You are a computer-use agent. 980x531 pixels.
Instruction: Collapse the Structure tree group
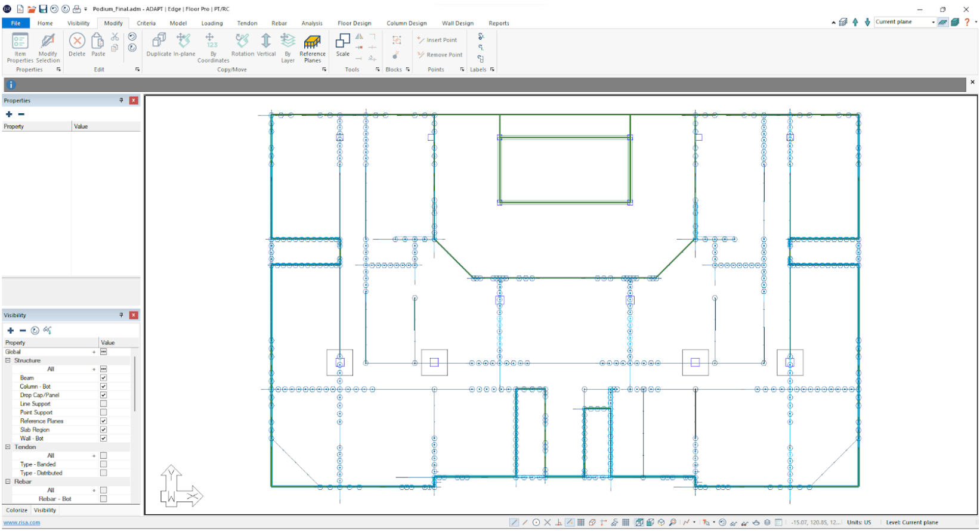[8, 361]
